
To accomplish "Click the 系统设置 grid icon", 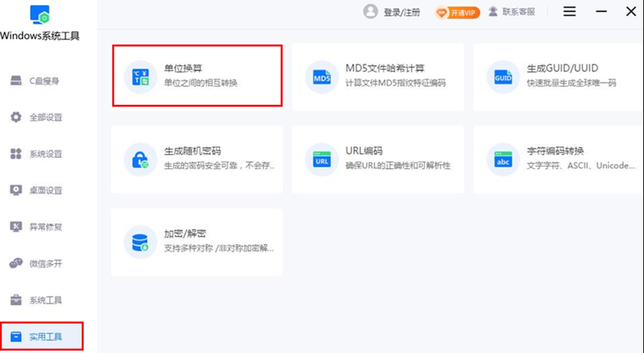I will tap(16, 154).
